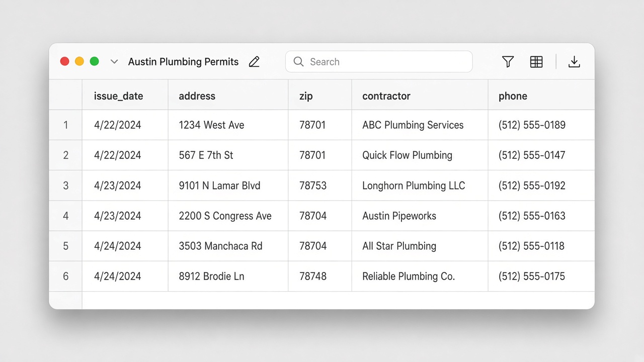The image size is (644, 362).
Task: Select the Austin Plumbing Permits title
Action: [x=183, y=62]
